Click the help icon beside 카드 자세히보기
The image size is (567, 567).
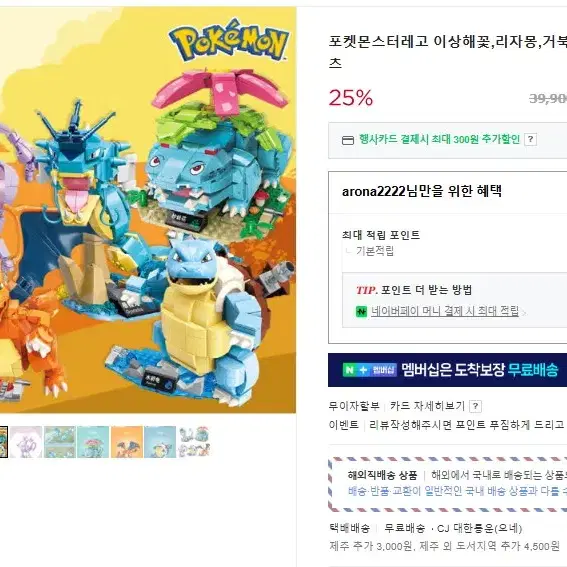coord(475,406)
